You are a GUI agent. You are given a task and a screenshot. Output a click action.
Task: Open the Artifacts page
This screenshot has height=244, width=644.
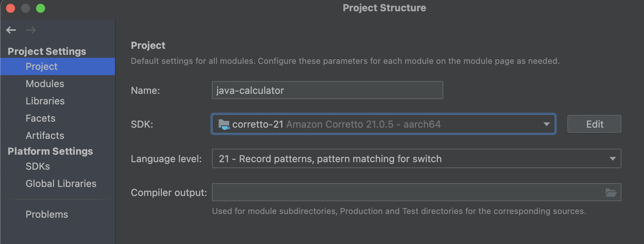[45, 136]
